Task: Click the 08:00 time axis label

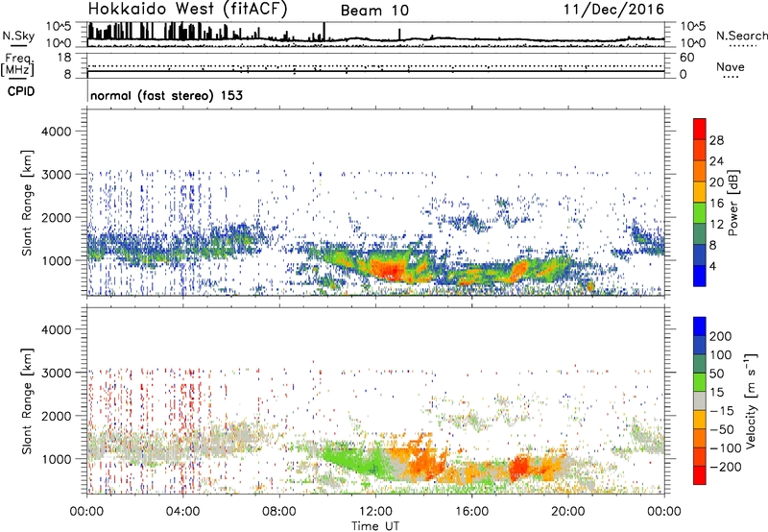Action: [279, 512]
